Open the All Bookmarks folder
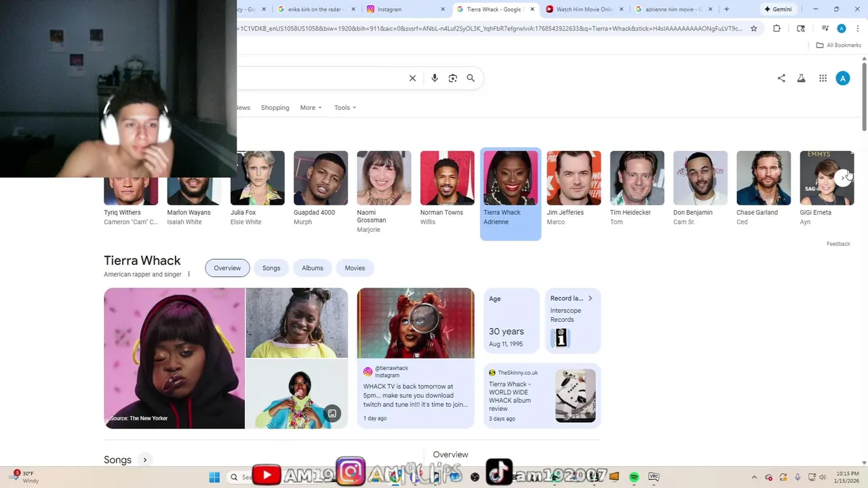 pos(839,45)
